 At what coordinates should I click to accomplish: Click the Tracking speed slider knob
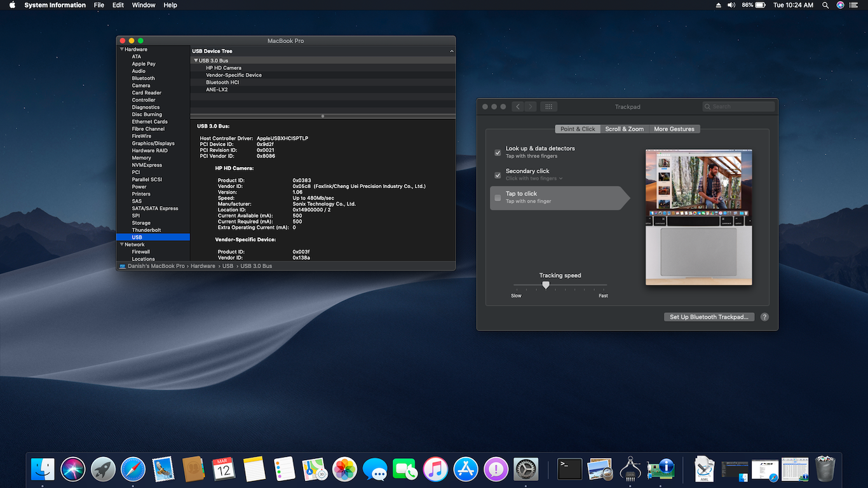pos(546,285)
